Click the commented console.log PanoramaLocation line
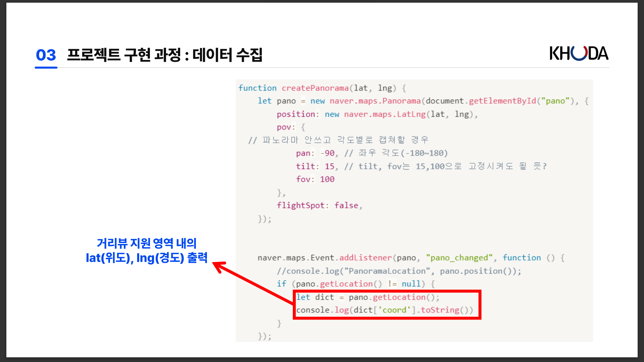Screen dimensions: 644x362 coord(399,271)
